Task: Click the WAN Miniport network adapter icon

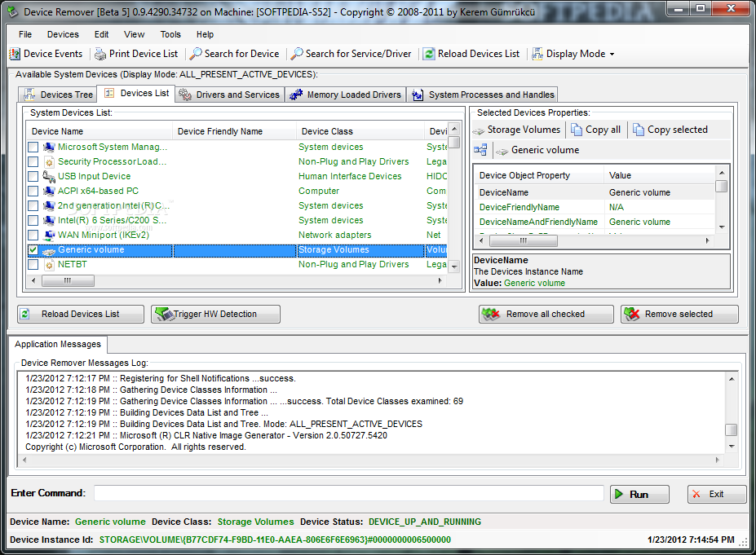Action: (x=49, y=235)
